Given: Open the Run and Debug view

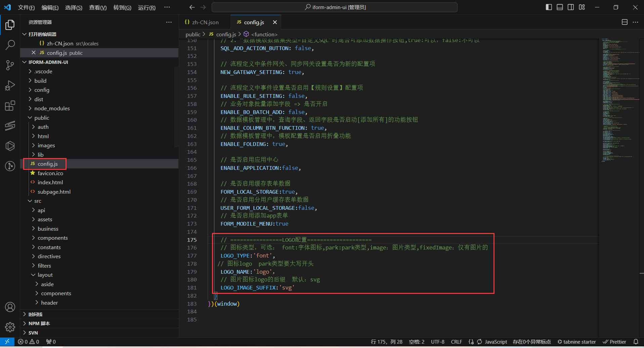Looking at the screenshot, I should (x=10, y=86).
